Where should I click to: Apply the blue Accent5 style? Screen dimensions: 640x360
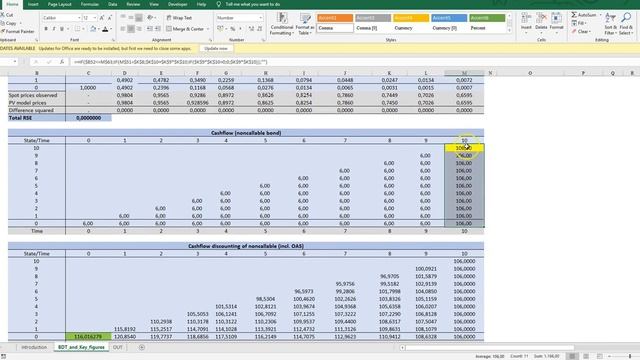point(449,18)
